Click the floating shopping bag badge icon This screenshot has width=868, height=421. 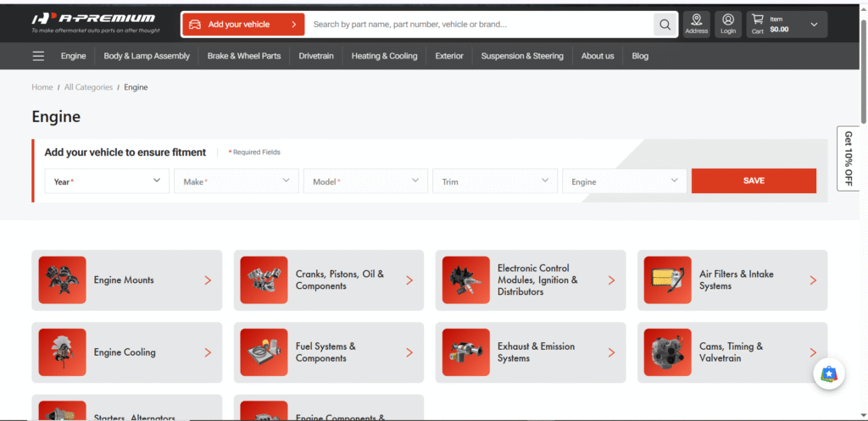pos(829,374)
